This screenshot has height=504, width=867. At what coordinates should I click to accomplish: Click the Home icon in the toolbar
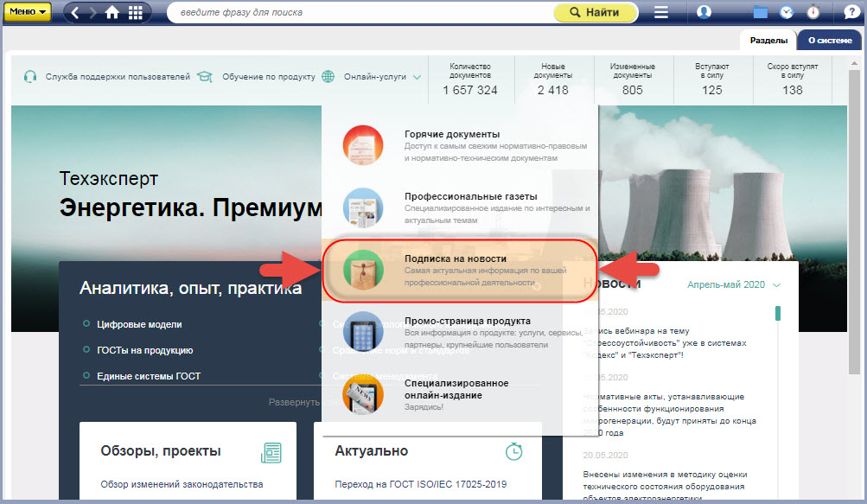pos(112,12)
